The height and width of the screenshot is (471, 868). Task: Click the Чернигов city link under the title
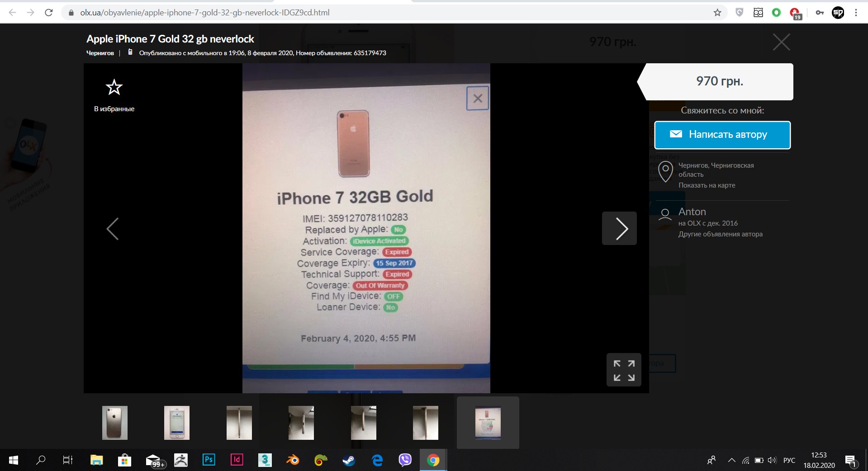pos(100,53)
